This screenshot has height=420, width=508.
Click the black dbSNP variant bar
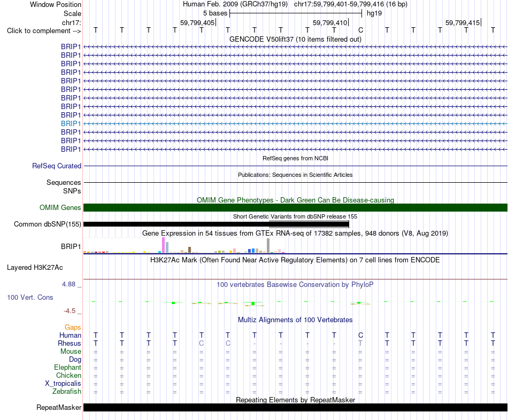tap(216, 224)
